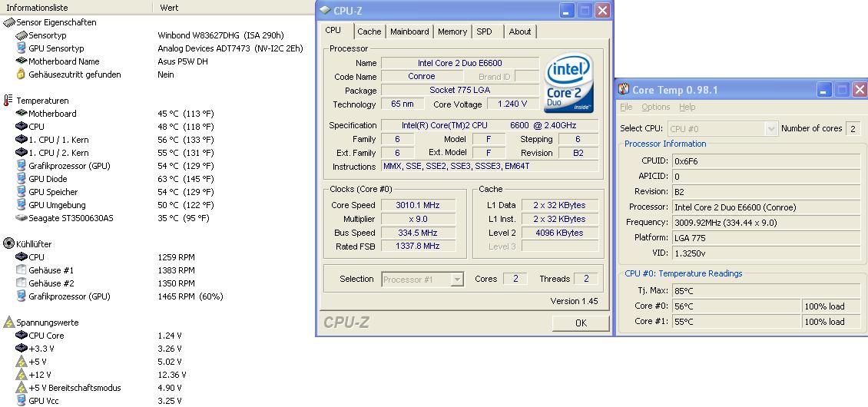The width and height of the screenshot is (868, 407).
Task: Open the Help menu in Core Temp
Action: click(x=687, y=107)
